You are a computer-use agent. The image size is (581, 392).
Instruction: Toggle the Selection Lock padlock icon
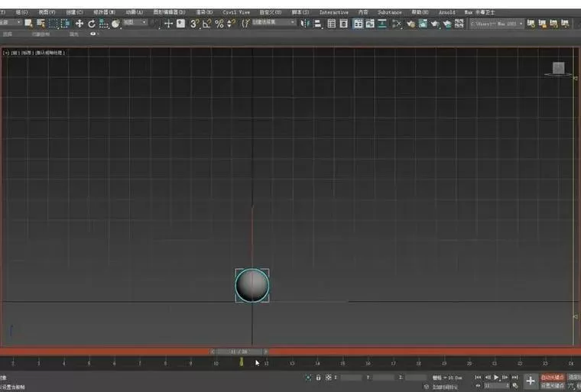[318, 377]
